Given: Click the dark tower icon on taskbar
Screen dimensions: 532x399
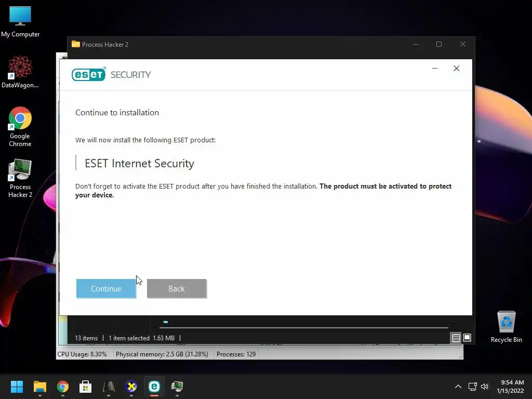Looking at the screenshot, I should click(109, 387).
